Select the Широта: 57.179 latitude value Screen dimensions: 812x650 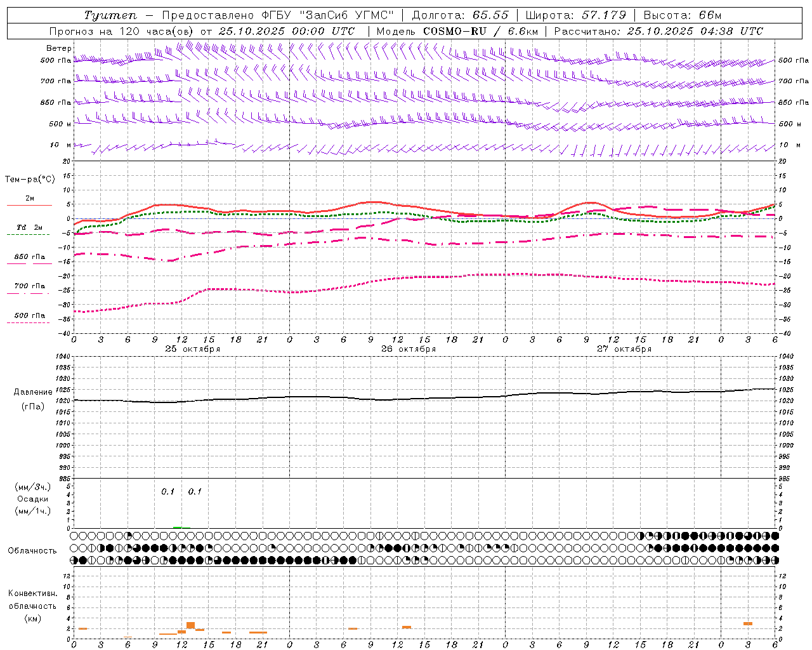(x=576, y=15)
